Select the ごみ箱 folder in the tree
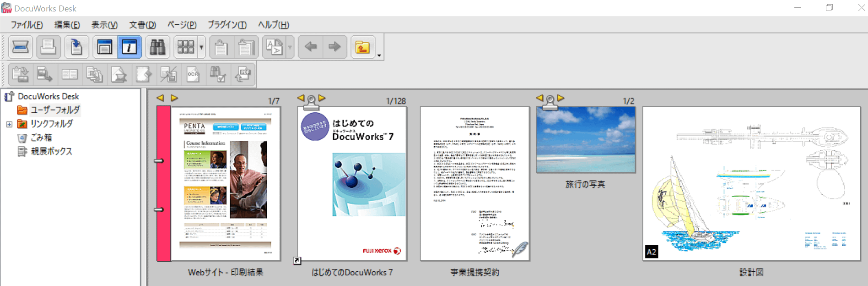The width and height of the screenshot is (868, 286). [x=41, y=137]
